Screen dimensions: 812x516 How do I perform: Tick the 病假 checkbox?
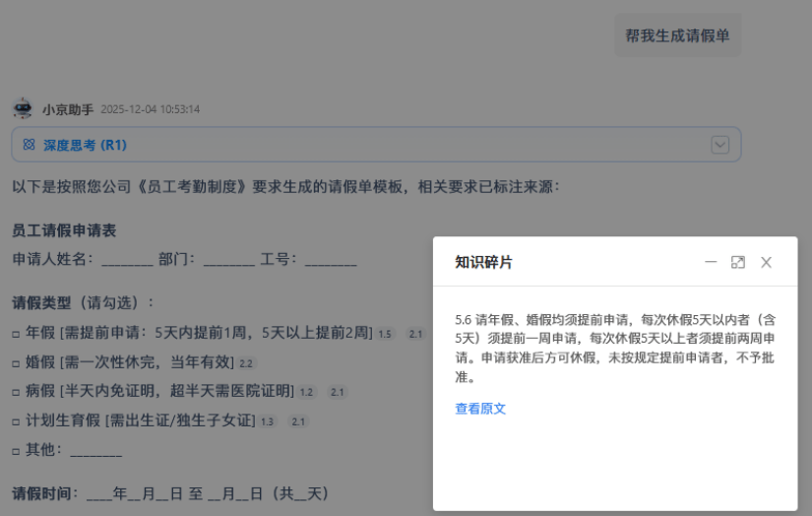[x=16, y=392]
